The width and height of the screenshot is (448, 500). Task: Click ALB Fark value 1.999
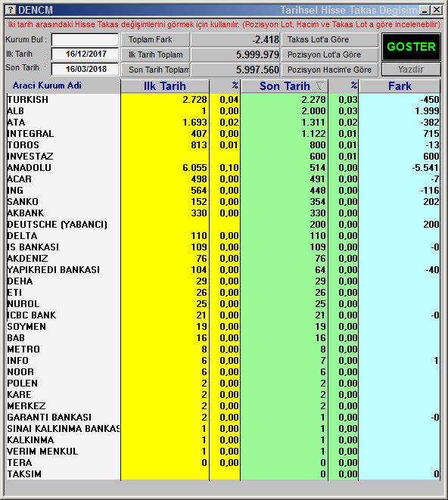click(427, 111)
